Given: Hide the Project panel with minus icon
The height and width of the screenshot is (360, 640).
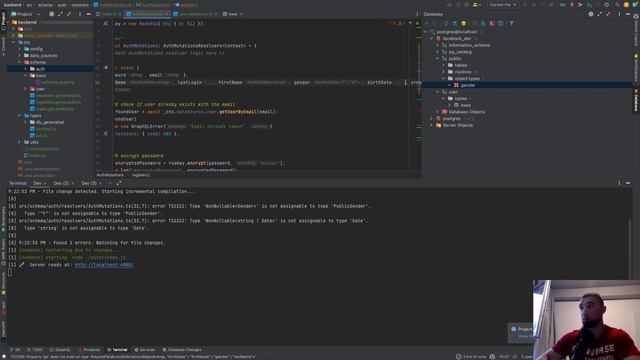Looking at the screenshot, I should coord(88,14).
